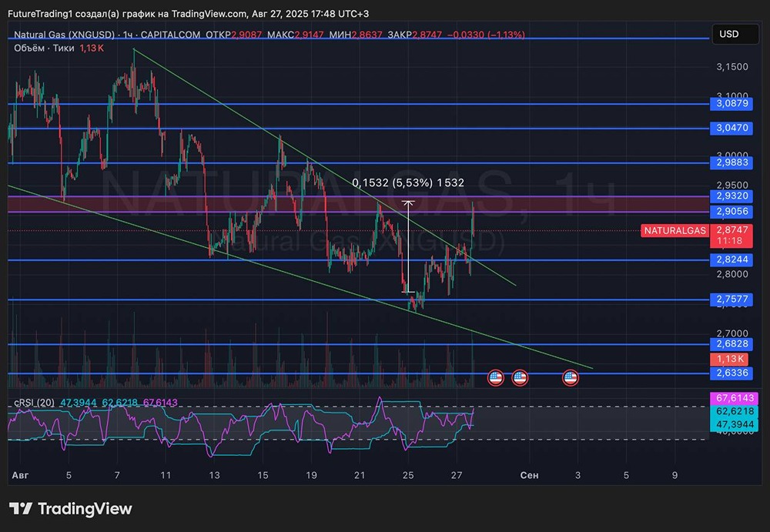Image resolution: width=770 pixels, height=532 pixels.
Task: Click the Сен label on the time axis
Action: pyautogui.click(x=529, y=475)
